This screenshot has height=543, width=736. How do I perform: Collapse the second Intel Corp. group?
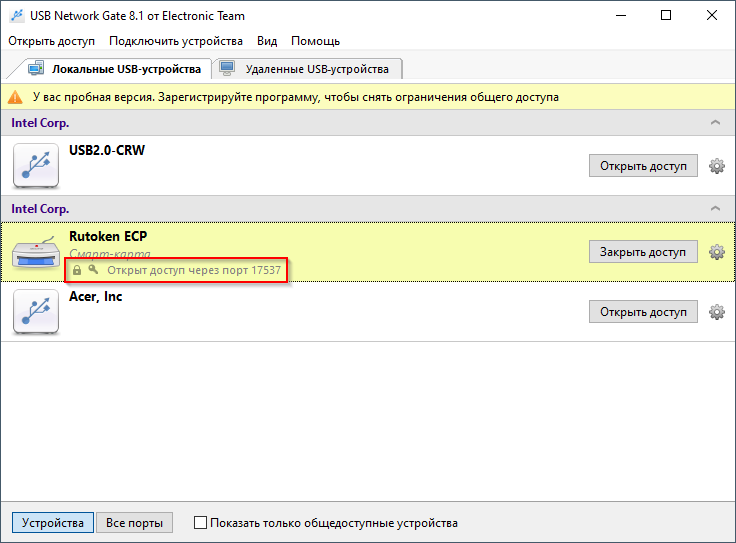(715, 208)
